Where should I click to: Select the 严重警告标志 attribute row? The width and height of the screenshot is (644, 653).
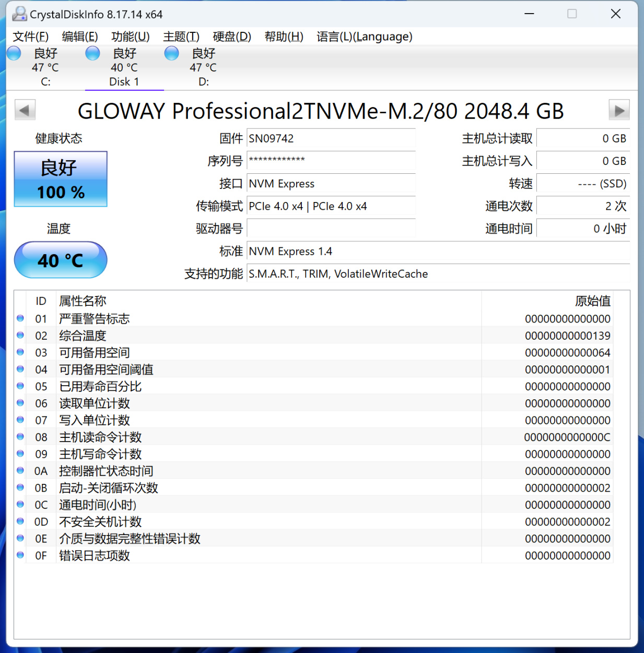pos(313,318)
